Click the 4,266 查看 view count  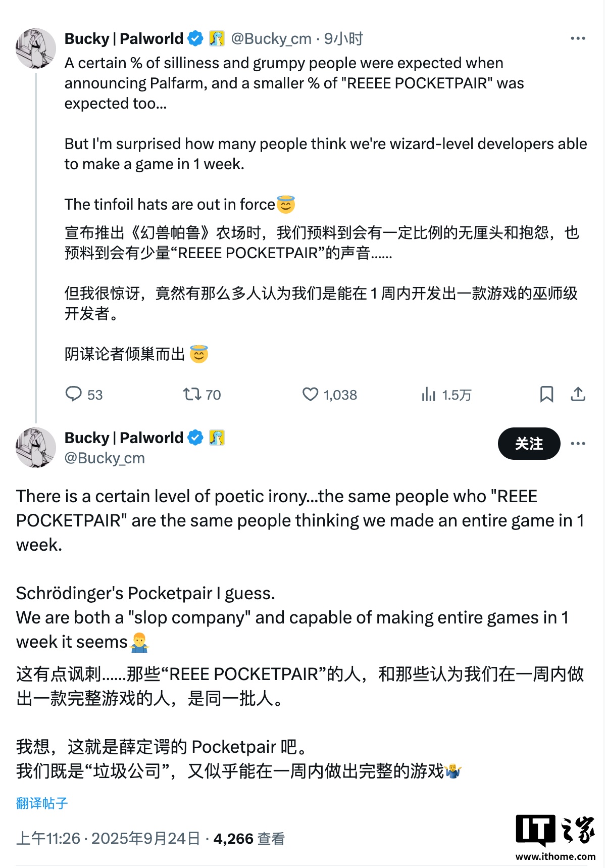249,839
